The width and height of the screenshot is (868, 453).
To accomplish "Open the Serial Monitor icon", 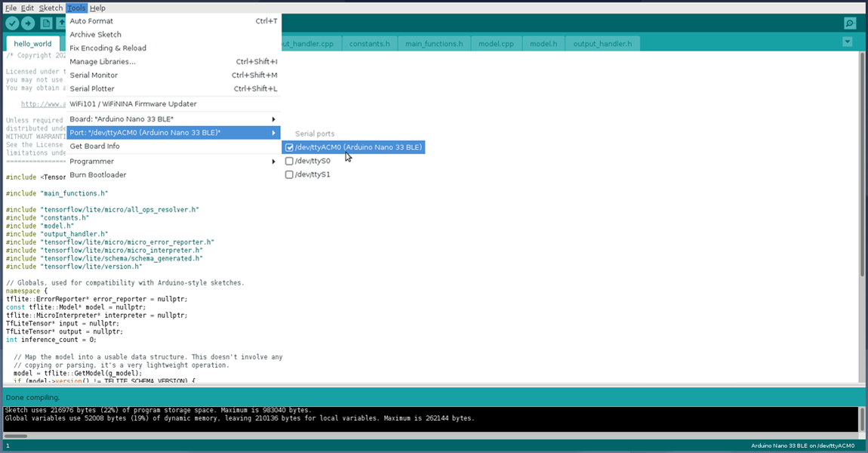I will pos(850,23).
